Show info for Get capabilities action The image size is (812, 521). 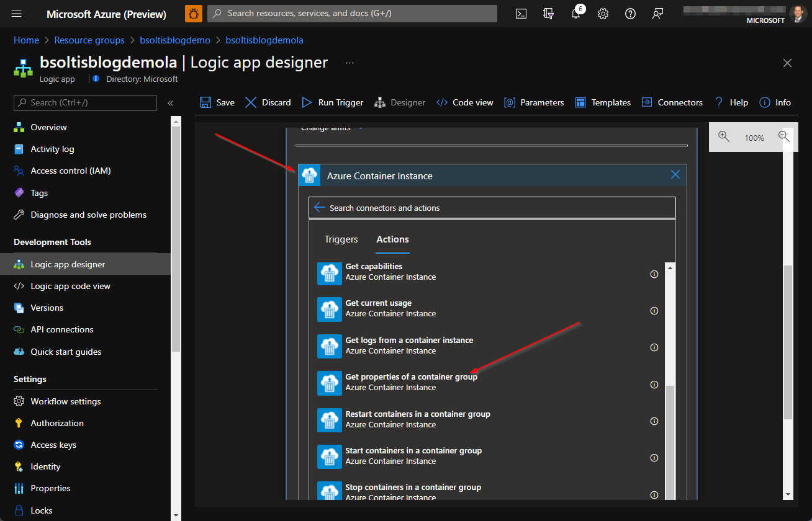click(654, 274)
